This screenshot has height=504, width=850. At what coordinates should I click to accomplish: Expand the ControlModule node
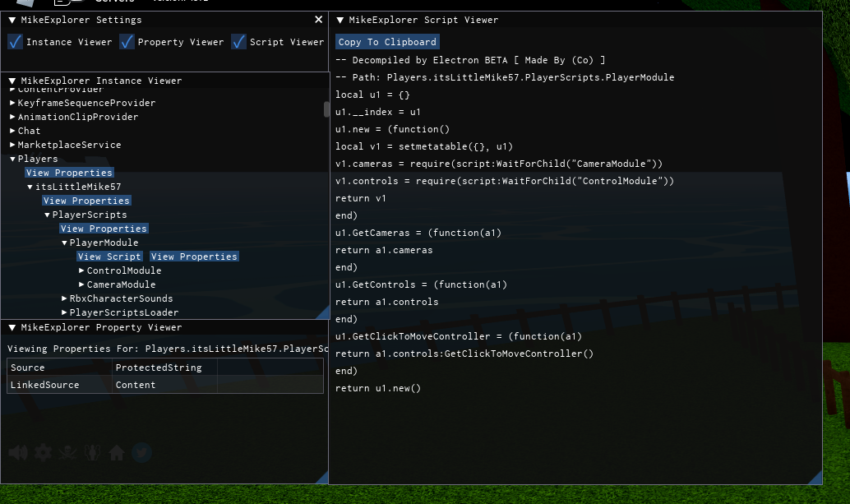pos(81,270)
